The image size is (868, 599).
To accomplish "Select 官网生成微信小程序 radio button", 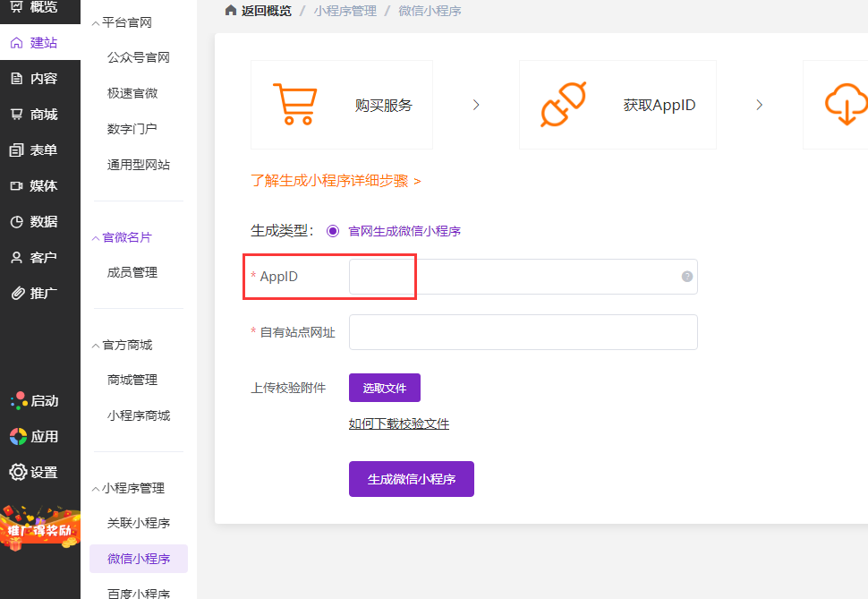I will (x=333, y=231).
